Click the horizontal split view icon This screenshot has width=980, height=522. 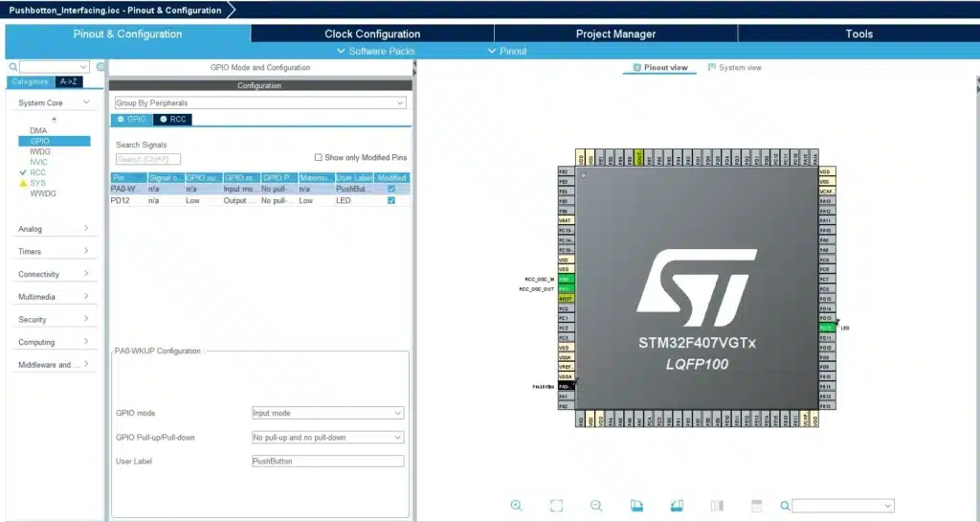point(756,506)
